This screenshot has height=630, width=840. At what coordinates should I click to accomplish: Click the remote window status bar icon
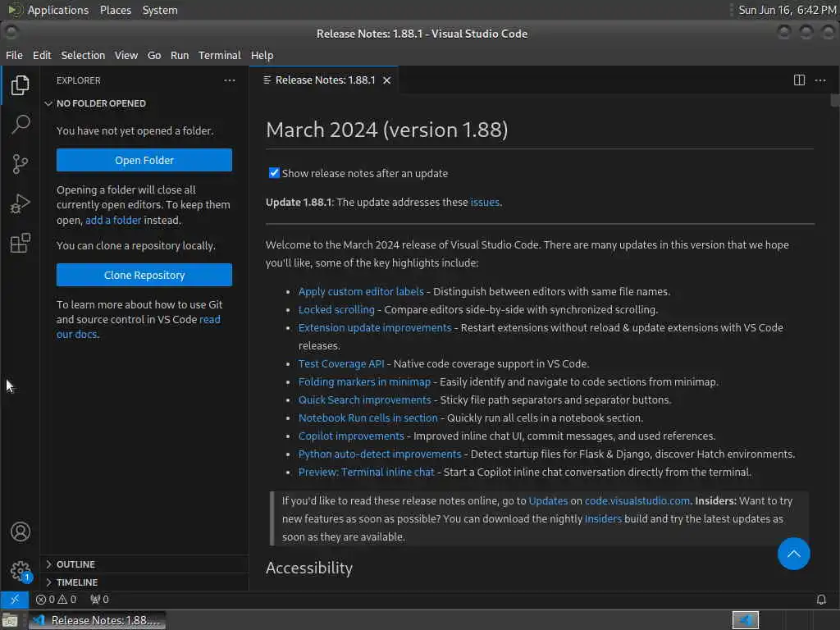click(x=15, y=600)
